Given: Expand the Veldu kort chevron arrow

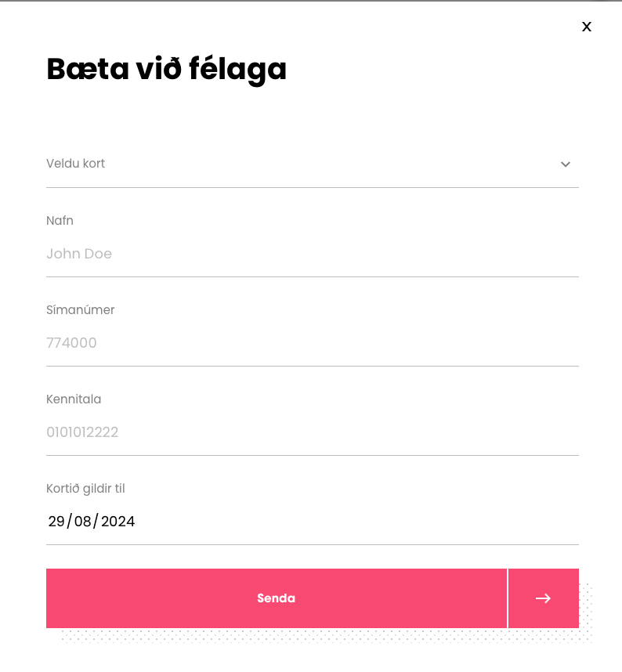Looking at the screenshot, I should 566,164.
